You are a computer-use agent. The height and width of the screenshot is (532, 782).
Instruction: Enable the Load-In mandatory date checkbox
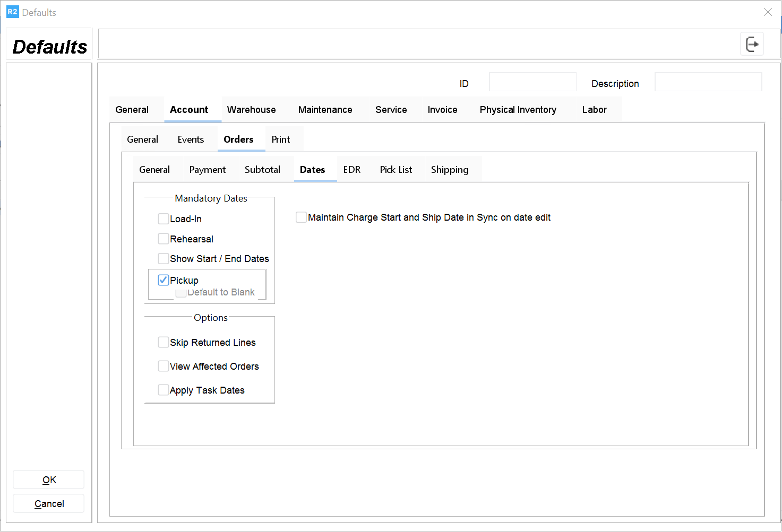(x=164, y=219)
